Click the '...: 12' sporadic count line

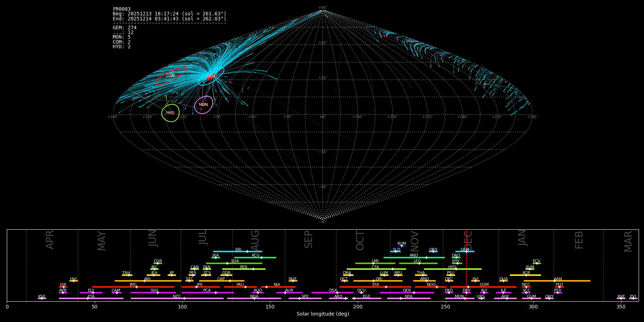[123, 32]
